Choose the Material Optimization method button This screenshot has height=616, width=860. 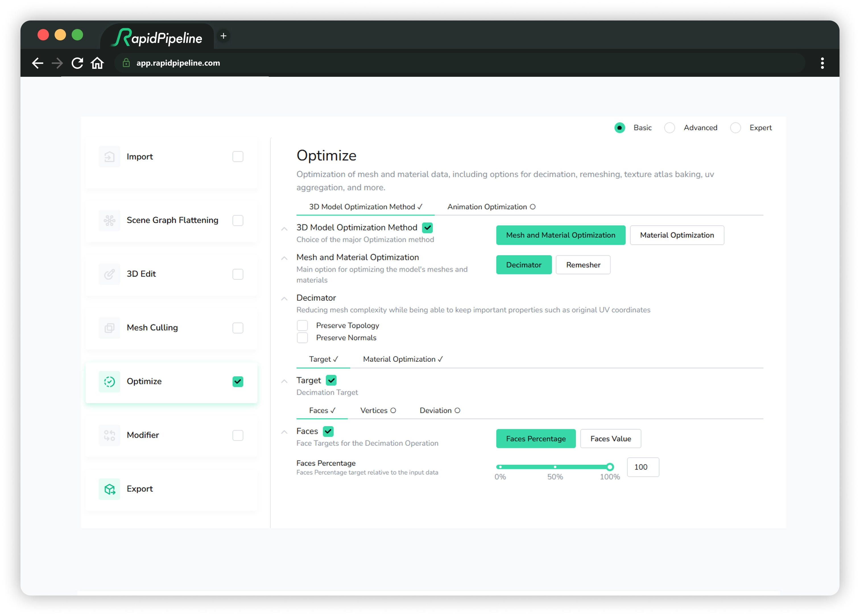(677, 235)
